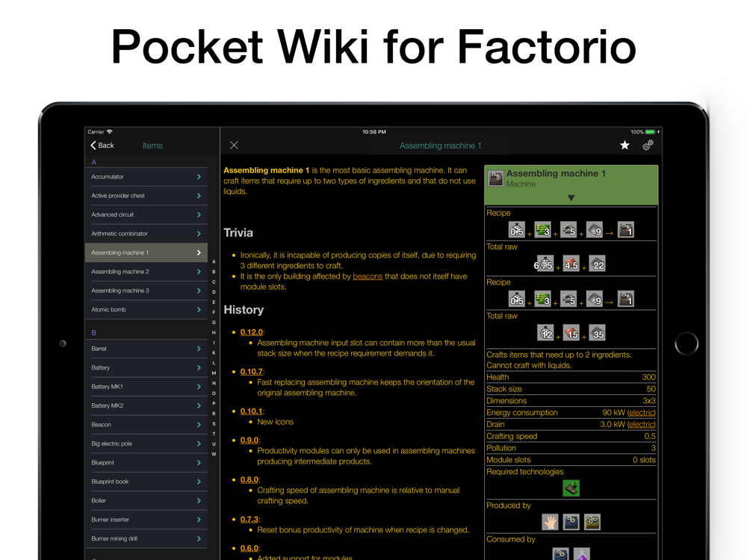Jump to letter S in alphabet index
Image resolution: width=747 pixels, height=560 pixels.
[x=214, y=423]
